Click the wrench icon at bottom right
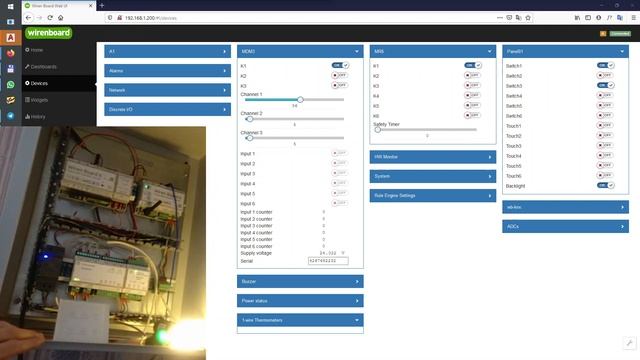Screen dimensions: 640x360 tap(629, 342)
